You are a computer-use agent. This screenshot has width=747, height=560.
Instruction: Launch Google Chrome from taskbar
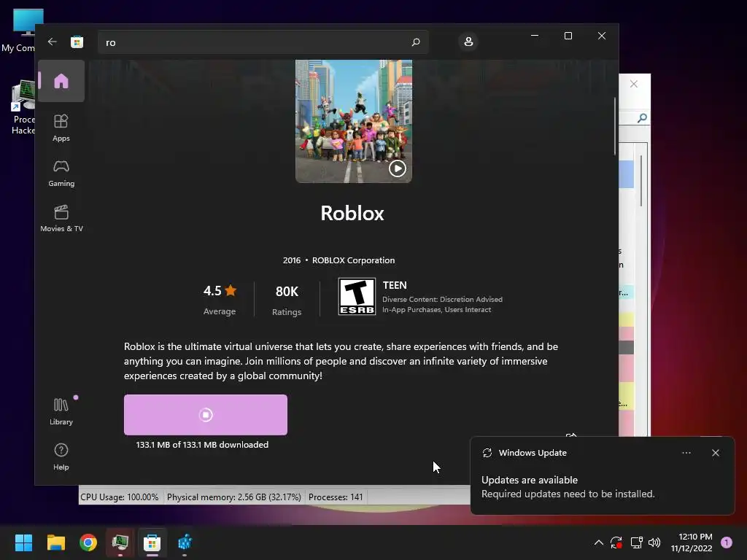[x=88, y=542]
